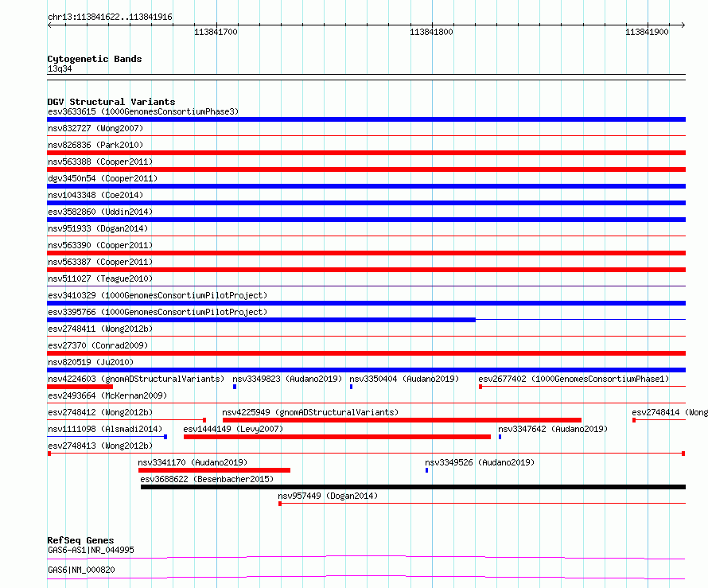Click the blue bar of esv3633615
This screenshot has width=708, height=588.
coord(366,119)
